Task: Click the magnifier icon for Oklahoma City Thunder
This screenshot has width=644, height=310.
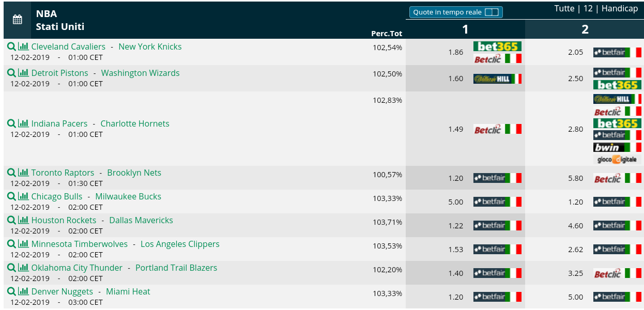Action: pyautogui.click(x=11, y=268)
